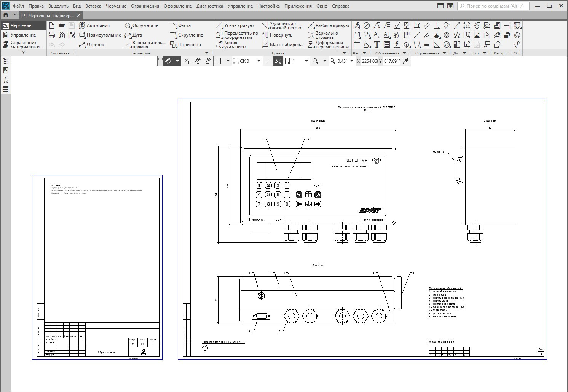
Task: Open the Вставка menu
Action: pos(93,6)
